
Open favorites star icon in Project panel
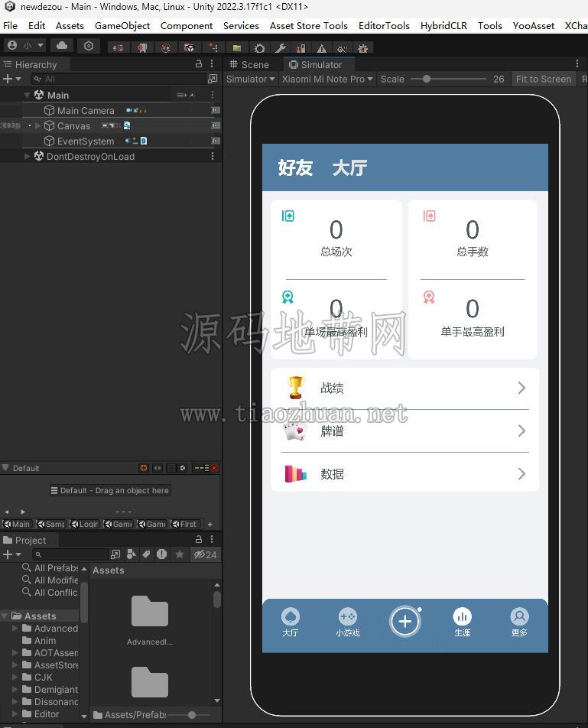179,554
